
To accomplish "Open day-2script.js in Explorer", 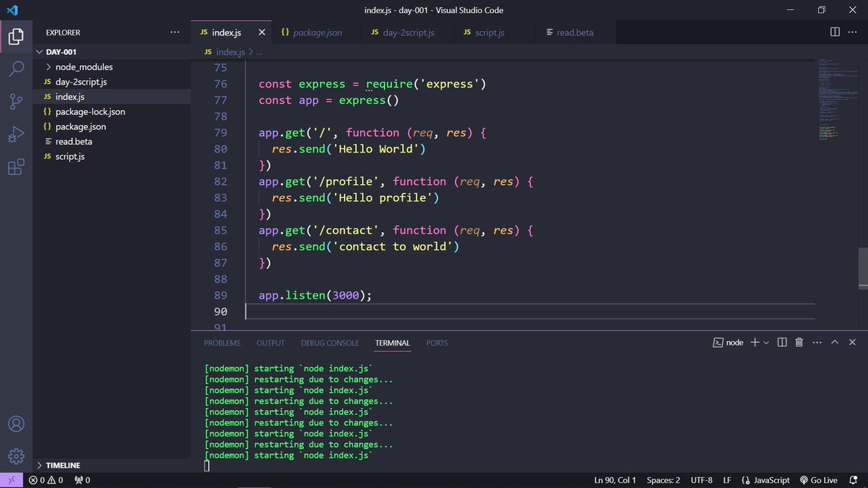I will [x=112, y=82].
